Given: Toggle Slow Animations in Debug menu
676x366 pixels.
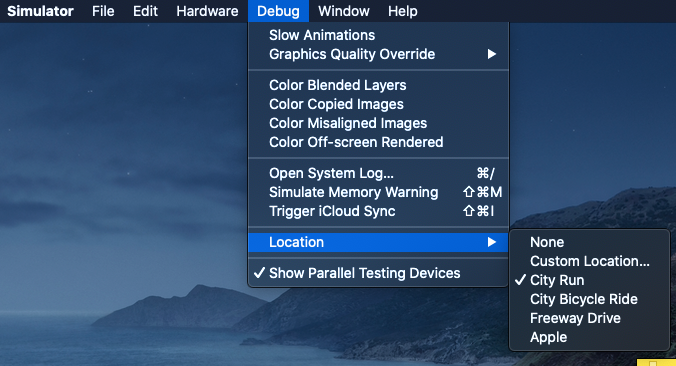Looking at the screenshot, I should (379, 35).
